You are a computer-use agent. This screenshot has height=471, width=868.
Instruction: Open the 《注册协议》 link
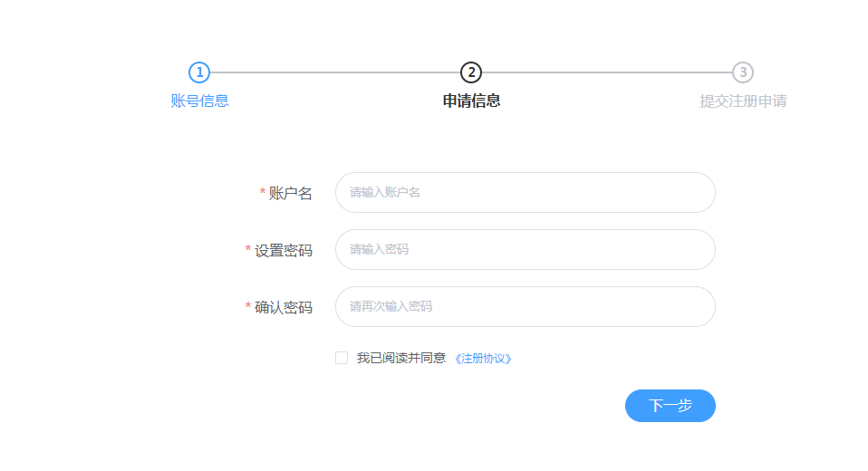pos(483,359)
